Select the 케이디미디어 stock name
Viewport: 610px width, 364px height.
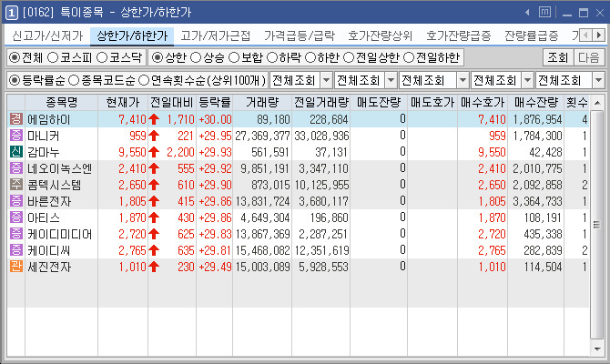tap(59, 234)
